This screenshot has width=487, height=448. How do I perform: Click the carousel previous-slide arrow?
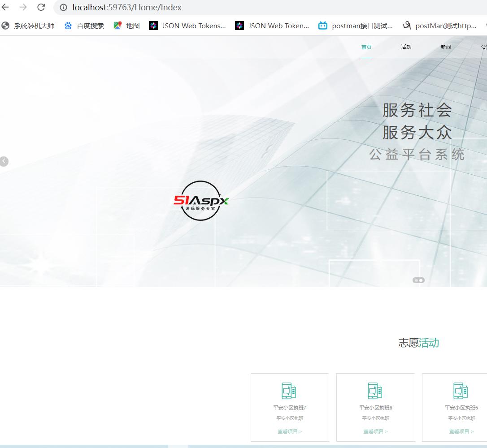4,161
